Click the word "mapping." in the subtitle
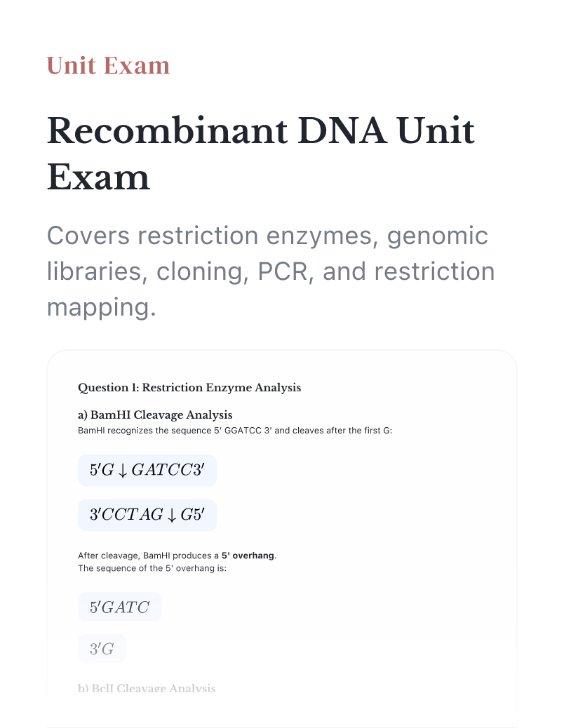The image size is (564, 728). tap(101, 307)
